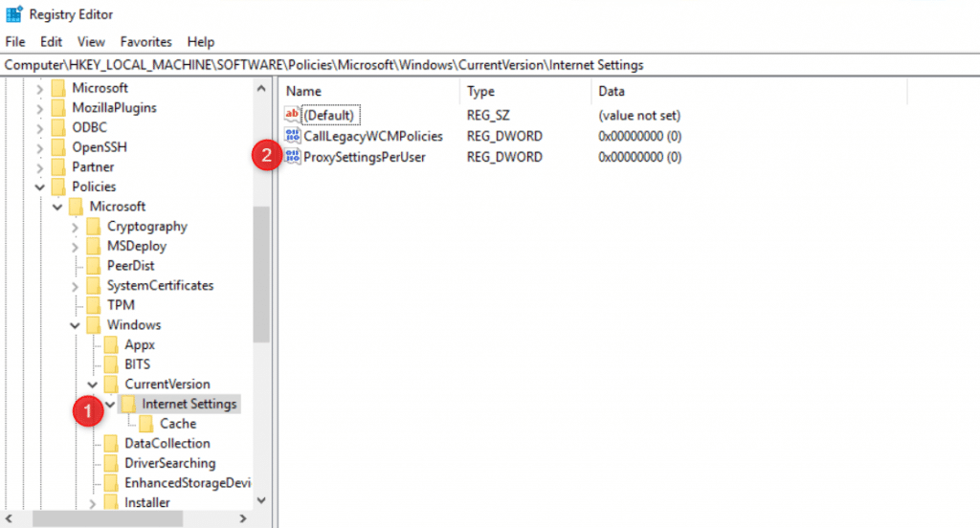Click the Registry Editor app icon

(13, 13)
